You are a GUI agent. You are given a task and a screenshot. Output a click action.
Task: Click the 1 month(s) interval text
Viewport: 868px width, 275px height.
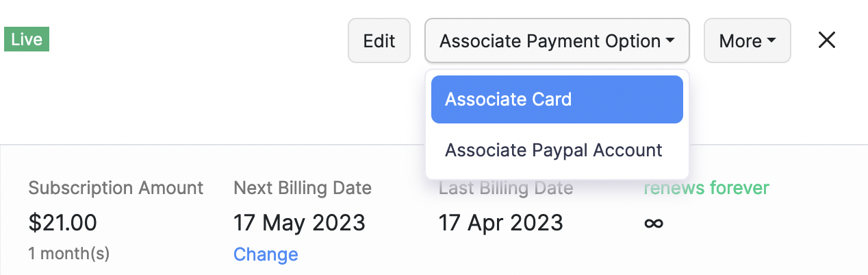68,253
